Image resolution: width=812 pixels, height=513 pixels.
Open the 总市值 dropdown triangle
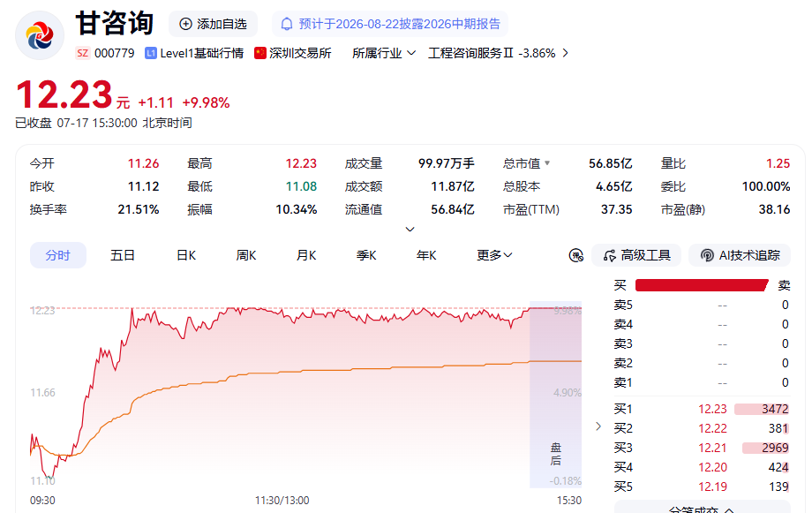[x=547, y=163]
